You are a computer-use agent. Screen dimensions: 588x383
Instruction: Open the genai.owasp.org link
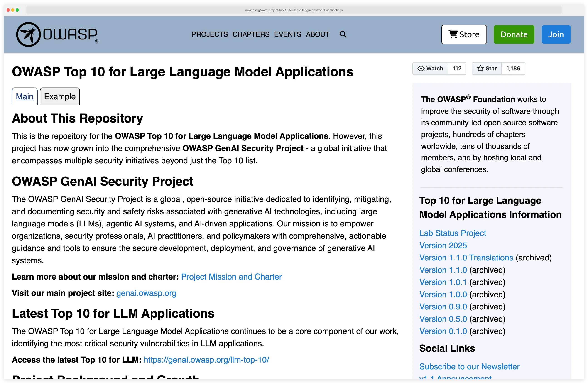coord(146,293)
